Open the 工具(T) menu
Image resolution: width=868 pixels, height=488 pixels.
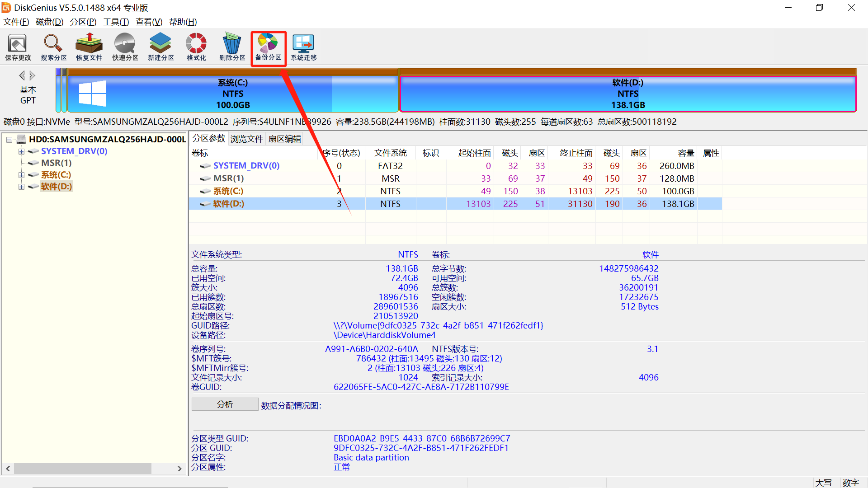(x=116, y=22)
